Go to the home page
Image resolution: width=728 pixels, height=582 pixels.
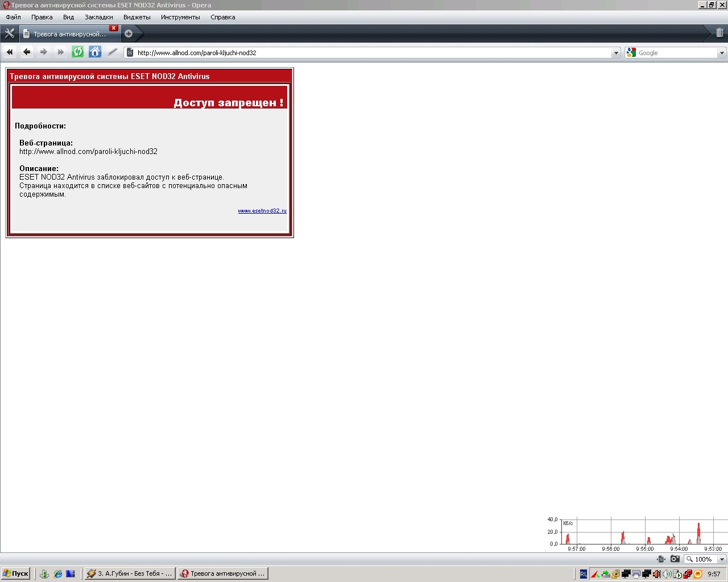coord(95,52)
